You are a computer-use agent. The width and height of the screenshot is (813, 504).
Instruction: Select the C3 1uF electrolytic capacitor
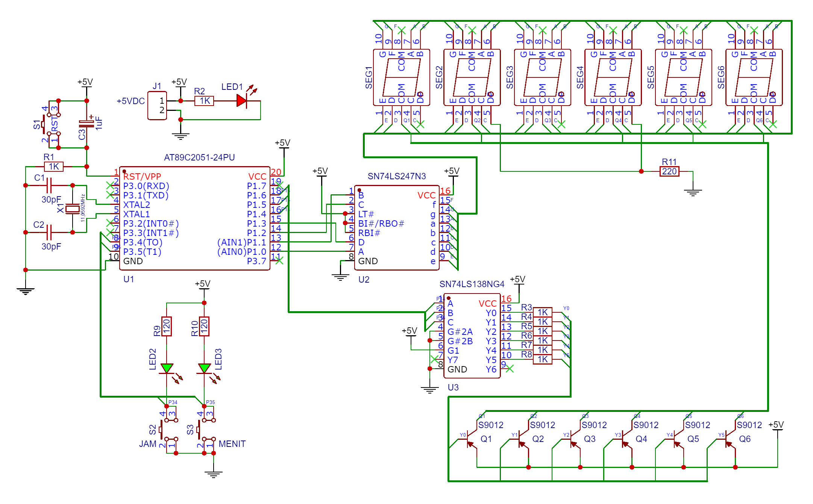tap(86, 123)
